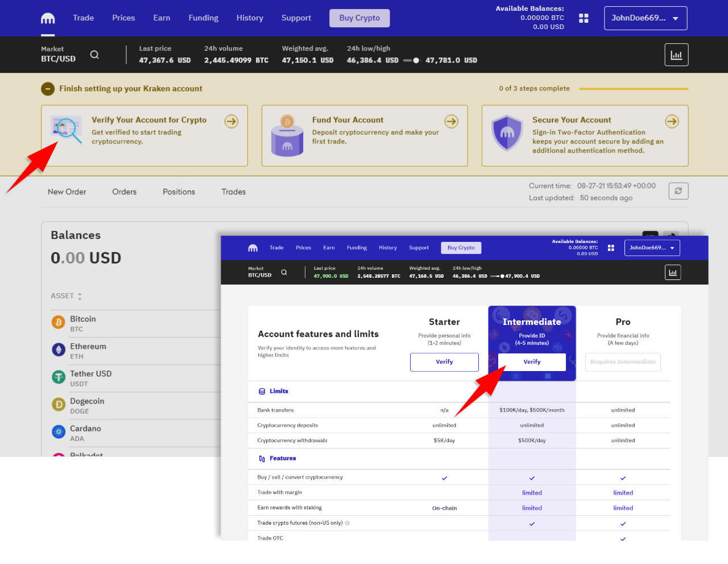This screenshot has width=728, height=564.
Task: Click the Dogecoin asset icon
Action: (59, 405)
